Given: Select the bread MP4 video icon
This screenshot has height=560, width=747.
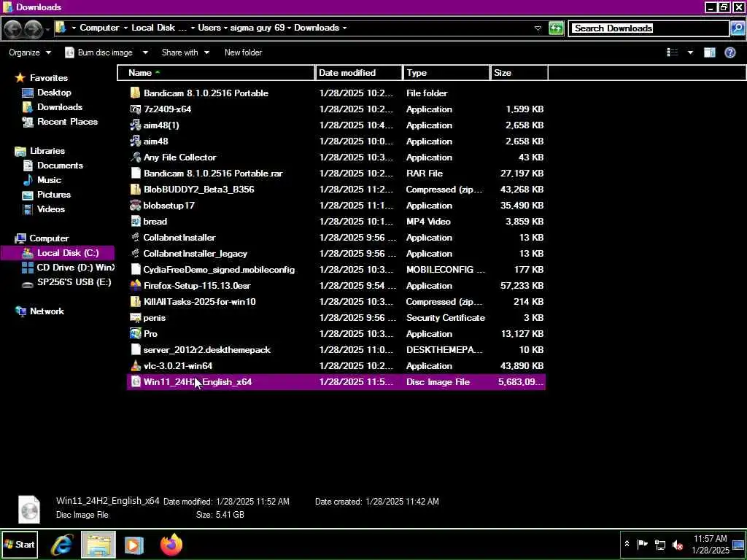Looking at the screenshot, I should click(135, 222).
